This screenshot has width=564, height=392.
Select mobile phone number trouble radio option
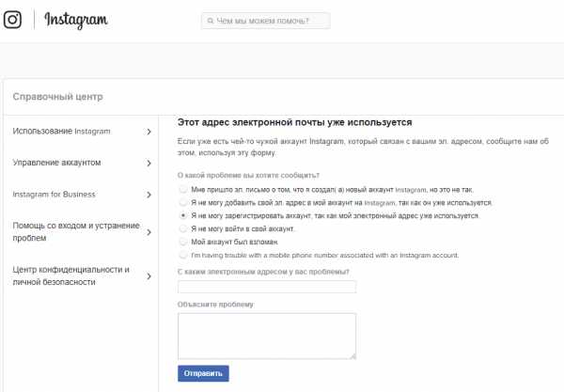(x=183, y=255)
